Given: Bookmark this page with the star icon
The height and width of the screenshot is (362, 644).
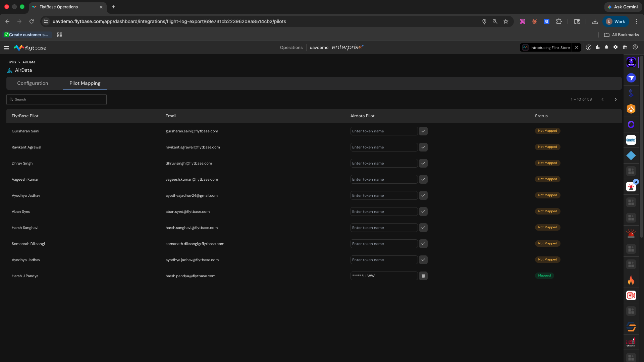Looking at the screenshot, I should point(506,21).
